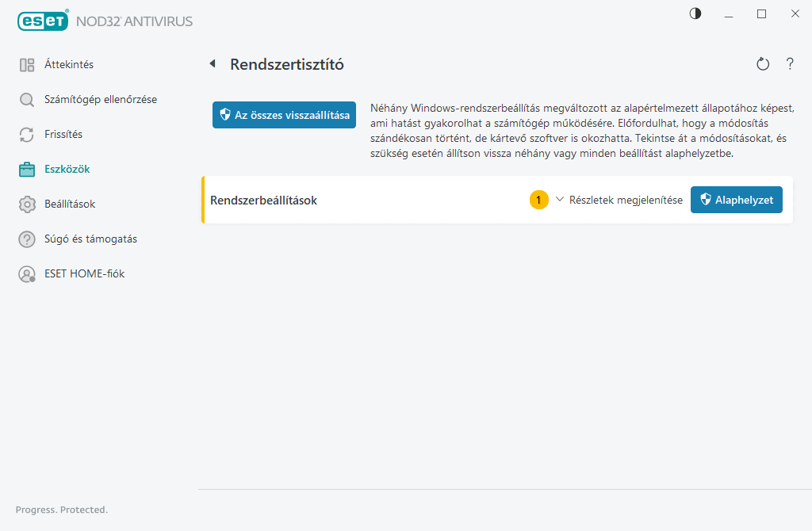Open the Áttekintés overview section icon
The width and height of the screenshot is (812, 531).
point(27,64)
